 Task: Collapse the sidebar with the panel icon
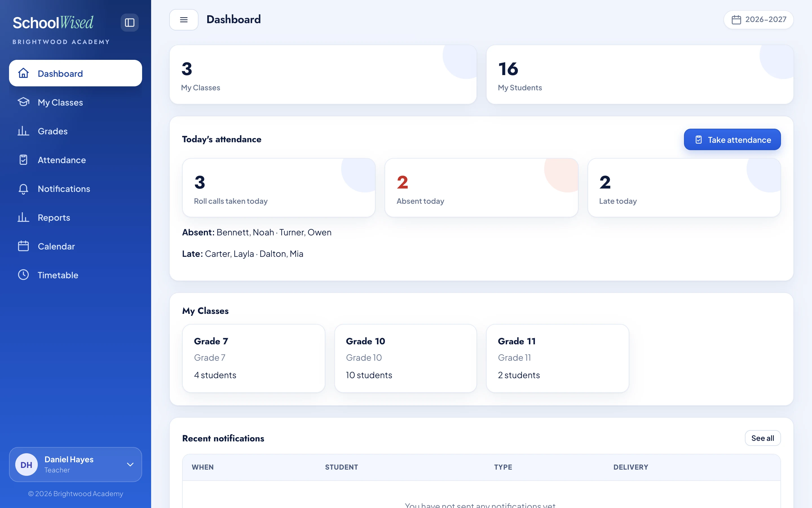[129, 23]
